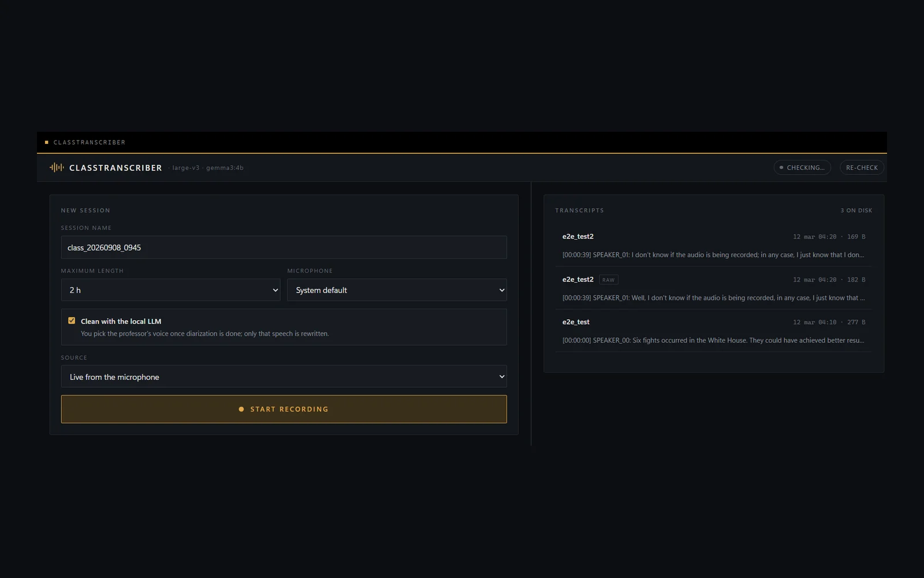924x578 pixels.
Task: Click the Checking status pill
Action: pos(802,168)
